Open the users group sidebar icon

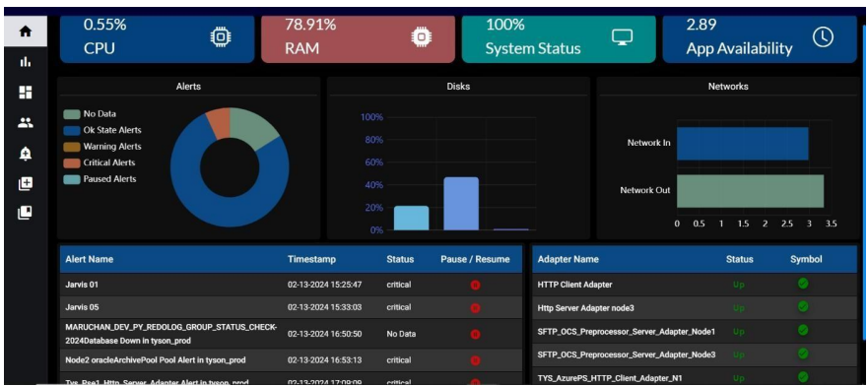point(26,123)
